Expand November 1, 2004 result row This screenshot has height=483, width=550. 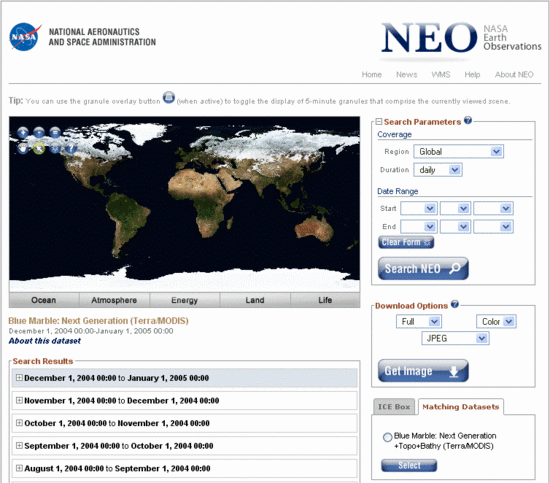19,400
